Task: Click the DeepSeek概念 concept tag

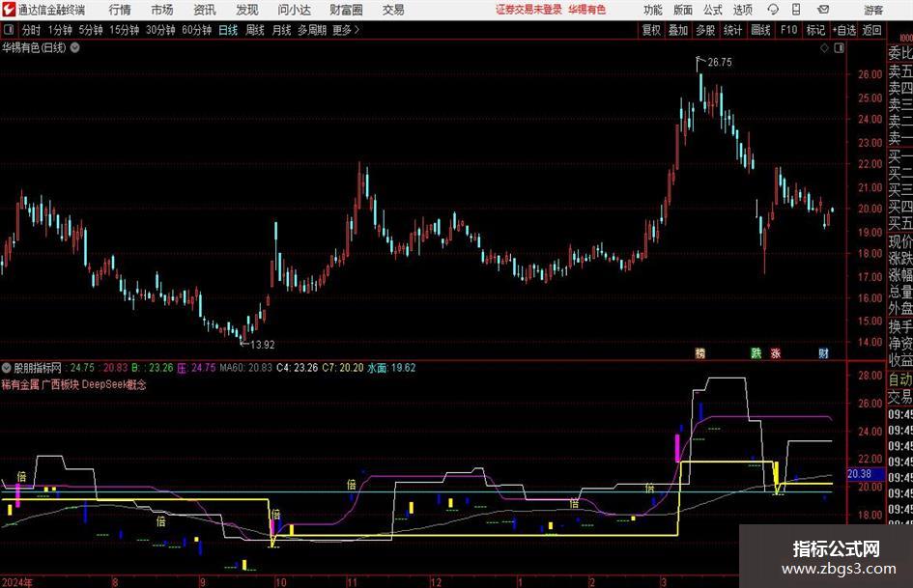Action: 114,385
